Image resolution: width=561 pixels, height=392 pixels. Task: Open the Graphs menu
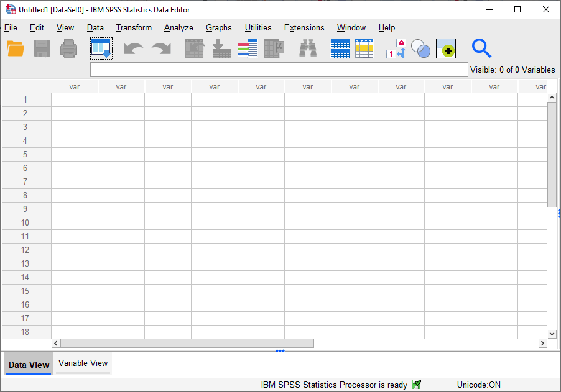(x=218, y=27)
